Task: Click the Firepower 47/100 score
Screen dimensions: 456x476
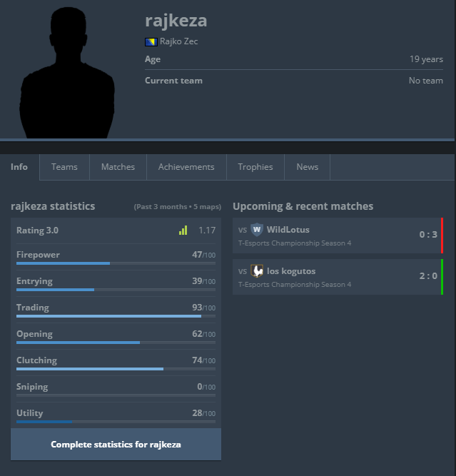Action: point(203,255)
